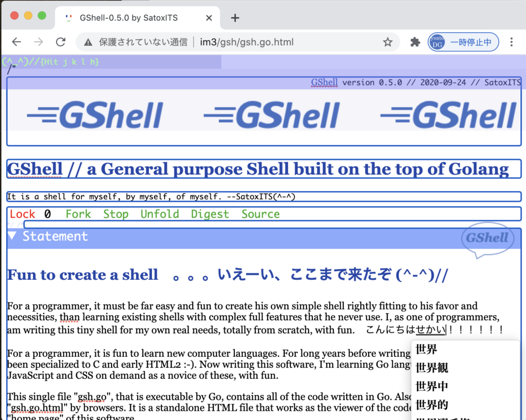The width and height of the screenshot is (526, 420).
Task: Click the GShell speech bubble logo
Action: [x=486, y=238]
